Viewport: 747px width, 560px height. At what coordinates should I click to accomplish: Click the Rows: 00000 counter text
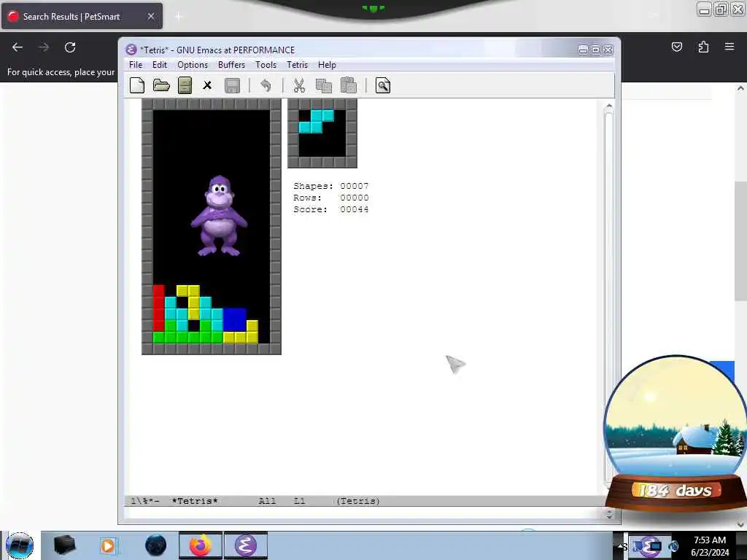point(330,198)
